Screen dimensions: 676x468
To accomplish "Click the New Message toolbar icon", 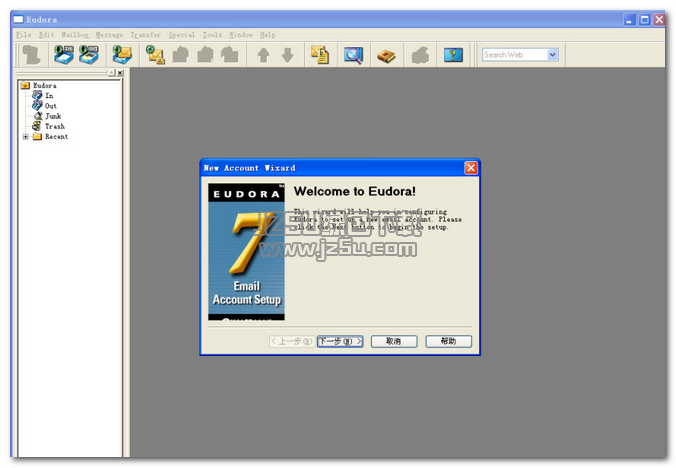I will point(155,55).
